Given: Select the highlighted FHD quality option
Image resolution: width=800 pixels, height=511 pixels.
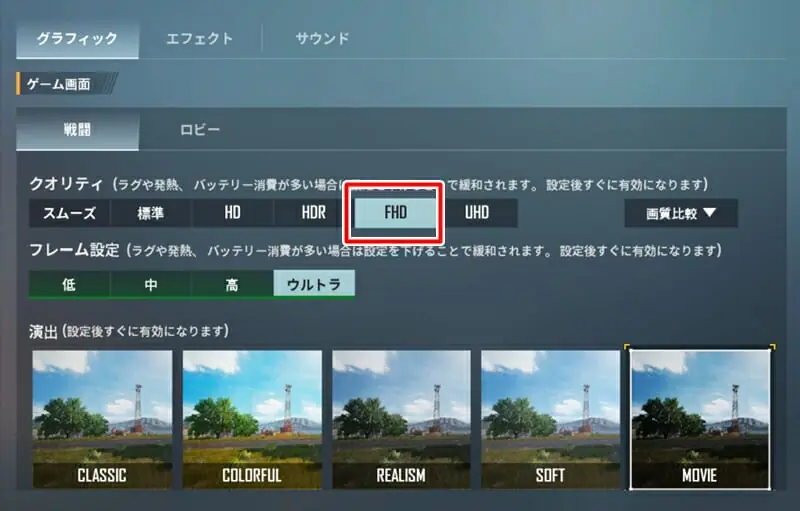Looking at the screenshot, I should click(x=395, y=213).
